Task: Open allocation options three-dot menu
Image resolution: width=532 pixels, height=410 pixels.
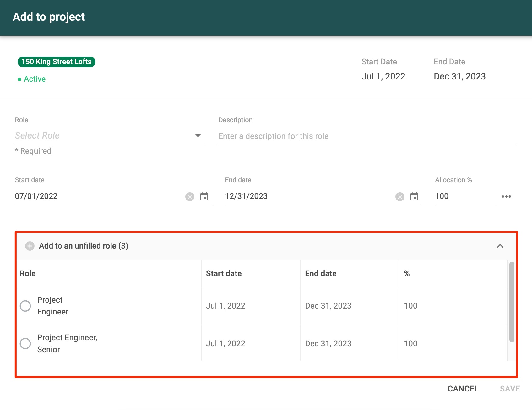Action: (506, 196)
